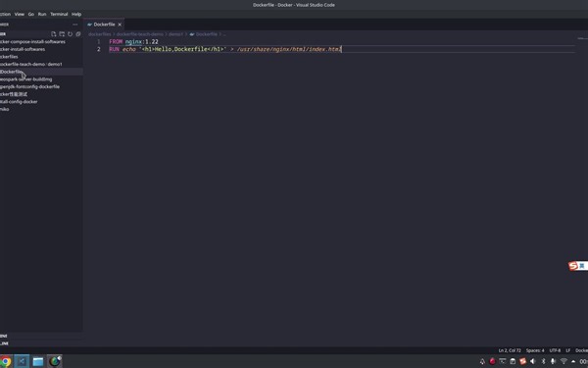Viewport: 588px width, 368px height.
Task: Collapse all folders in Explorer
Action: click(x=78, y=34)
